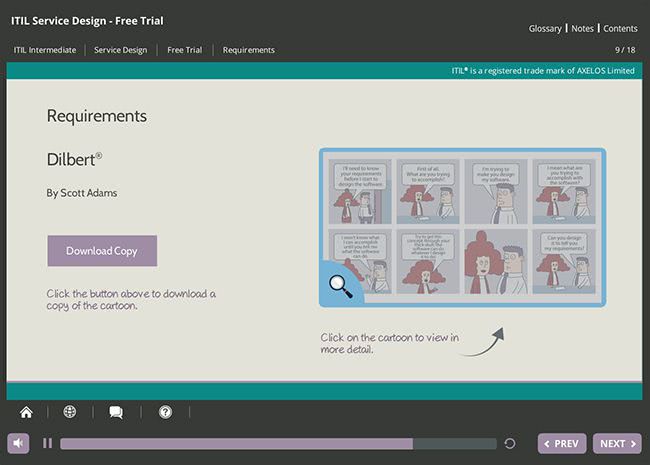Click the magnifying glass zoom icon
The height and width of the screenshot is (465, 650).
click(x=340, y=286)
